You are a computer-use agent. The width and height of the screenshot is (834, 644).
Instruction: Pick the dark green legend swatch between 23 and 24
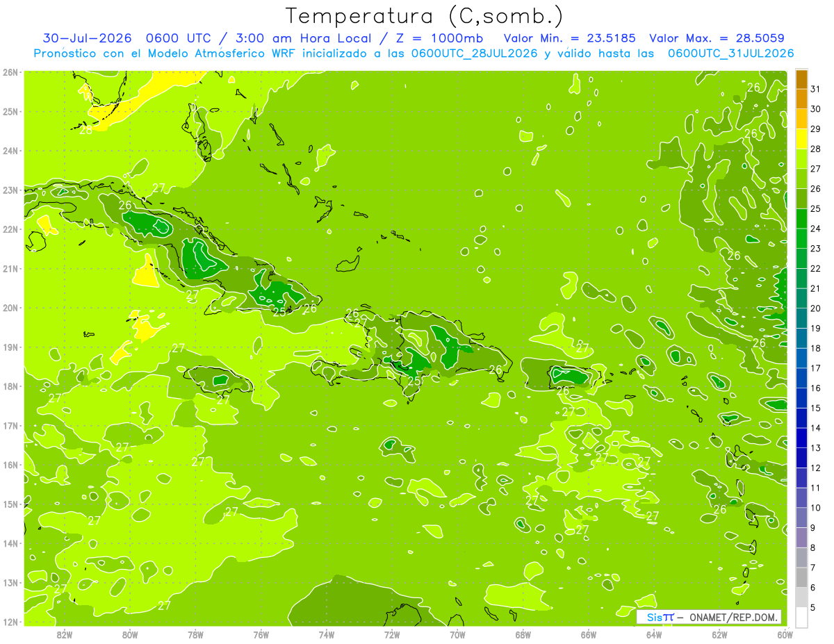coord(801,238)
